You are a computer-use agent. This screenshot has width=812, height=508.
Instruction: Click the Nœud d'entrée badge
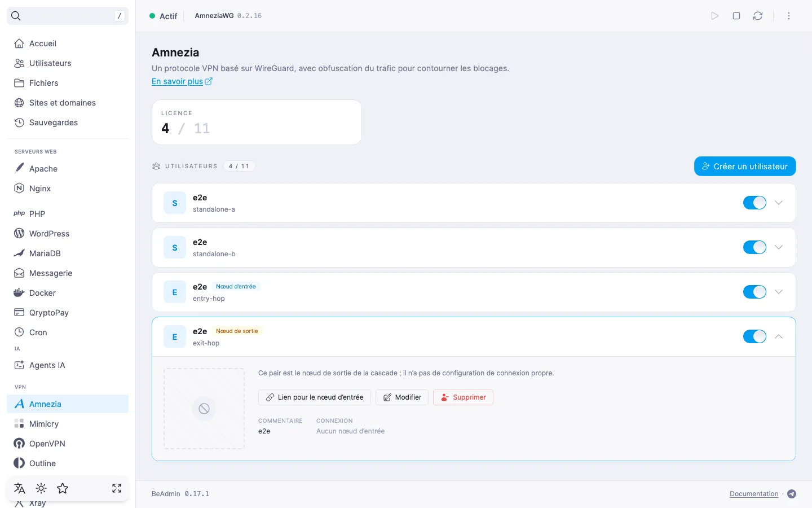[x=236, y=287]
